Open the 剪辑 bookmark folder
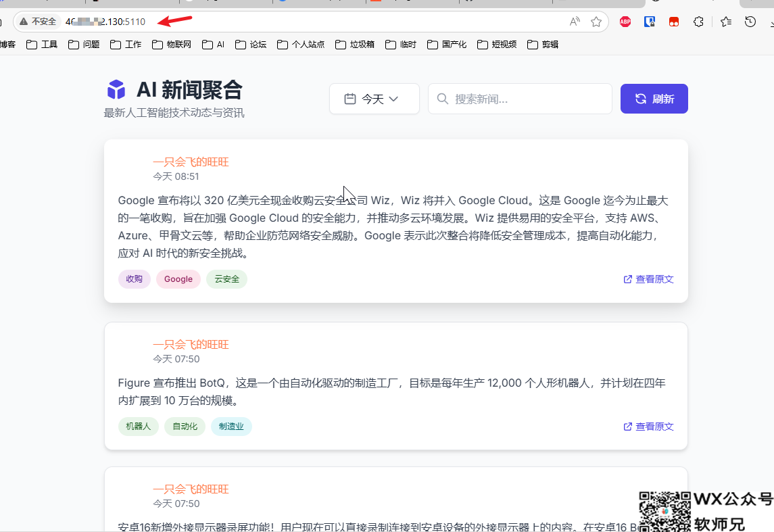 tap(543, 45)
